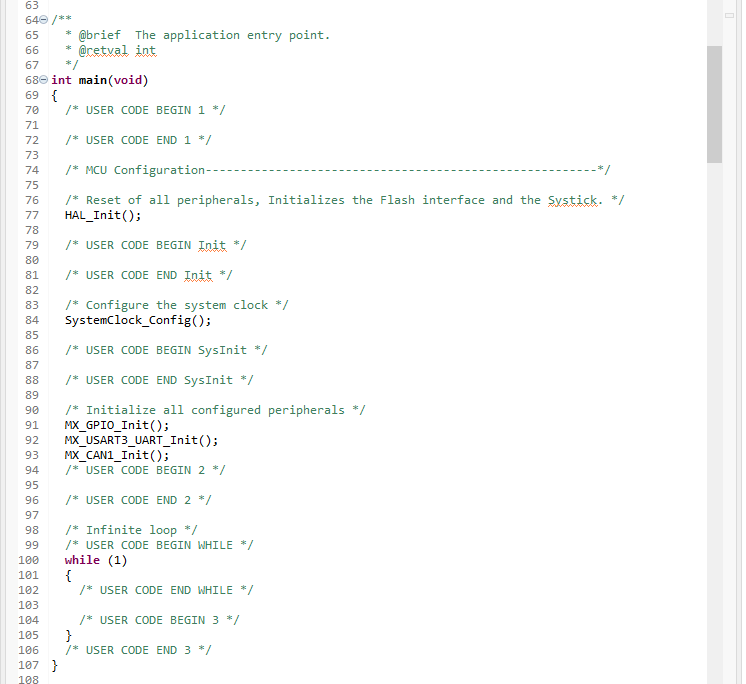
Task: Click the 'Infinite loop' comment
Action: (x=131, y=530)
